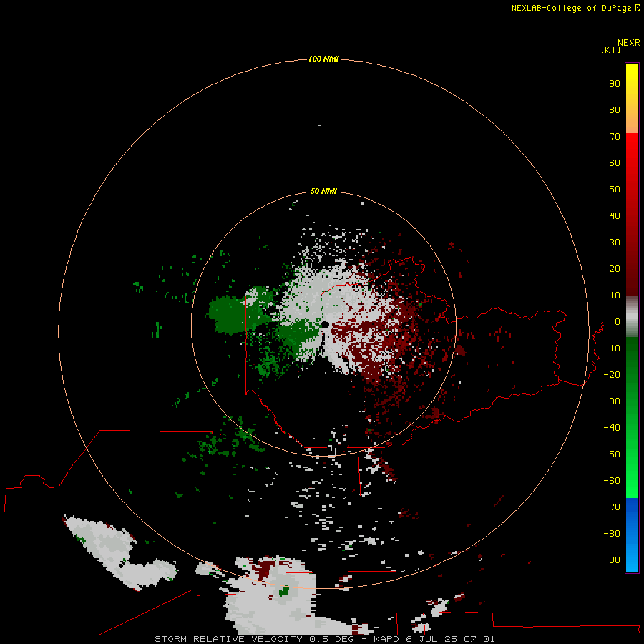
Task: Click the gray zero-velocity segment of color bar
Action: tap(632, 317)
